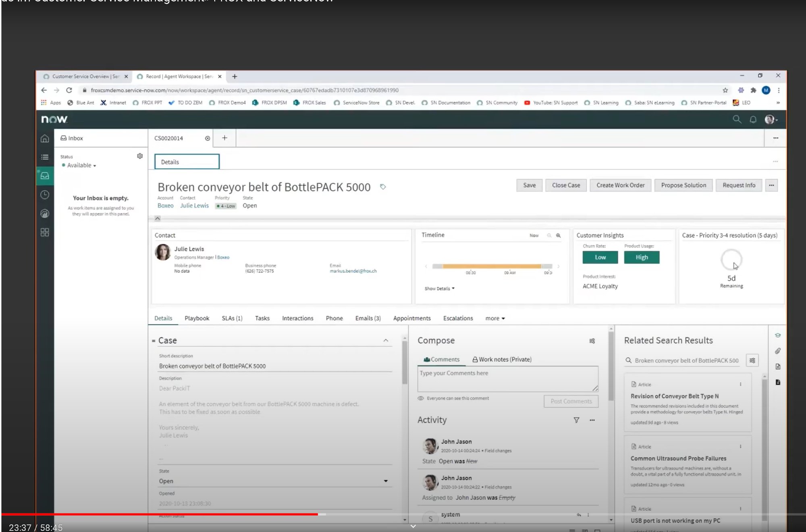Add a new workspace tab with plus
The height and width of the screenshot is (532, 806).
(224, 138)
